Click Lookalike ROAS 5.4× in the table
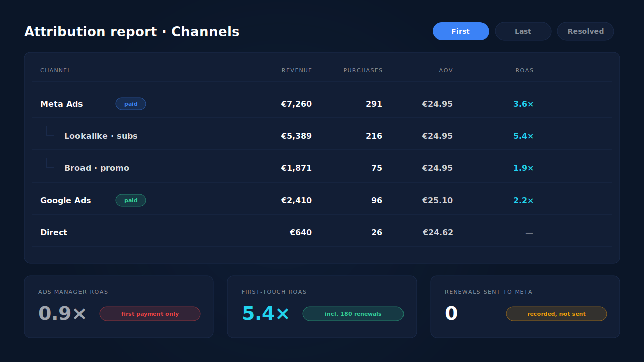The width and height of the screenshot is (644, 362). point(523,136)
